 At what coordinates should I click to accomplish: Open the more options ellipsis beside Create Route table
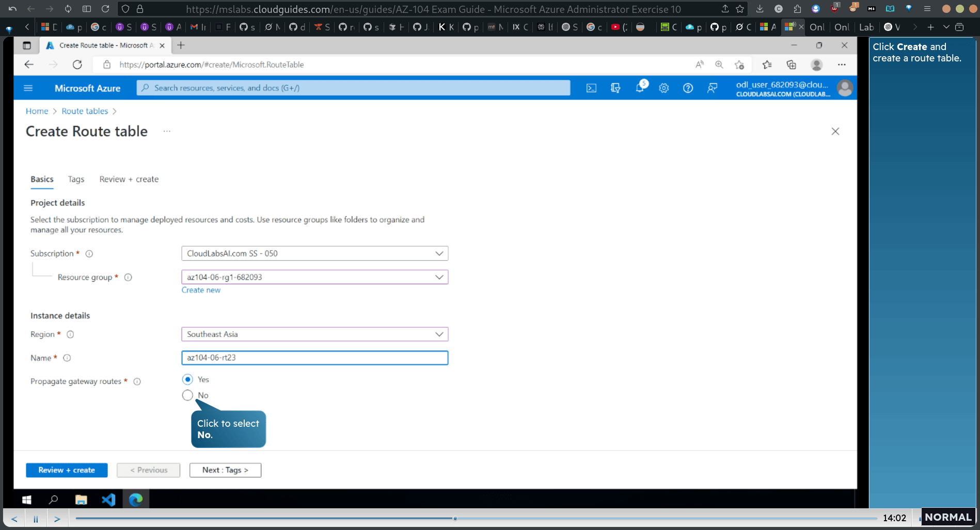tap(167, 132)
